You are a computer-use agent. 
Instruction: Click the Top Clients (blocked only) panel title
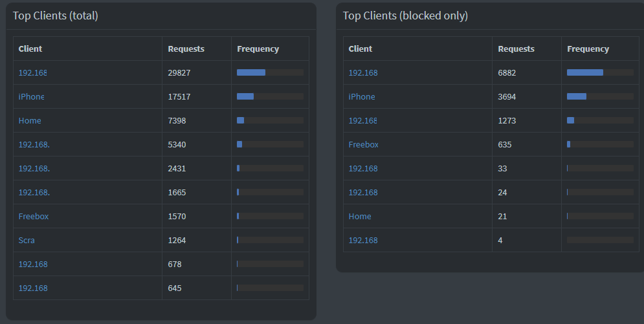405,16
